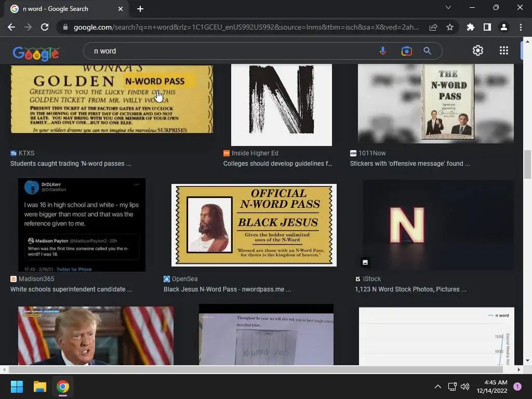Click the licensable badge on iStock image
The image size is (532, 399).
[x=365, y=262]
